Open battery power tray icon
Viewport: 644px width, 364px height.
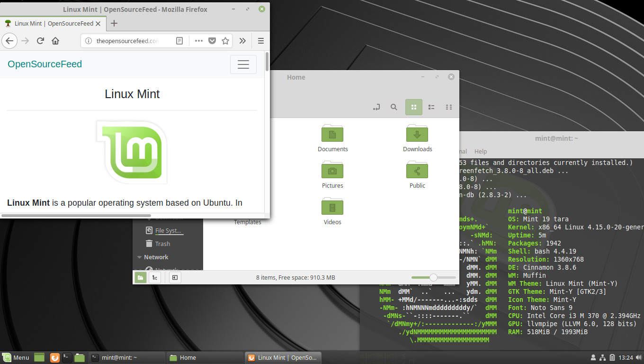coord(612,357)
